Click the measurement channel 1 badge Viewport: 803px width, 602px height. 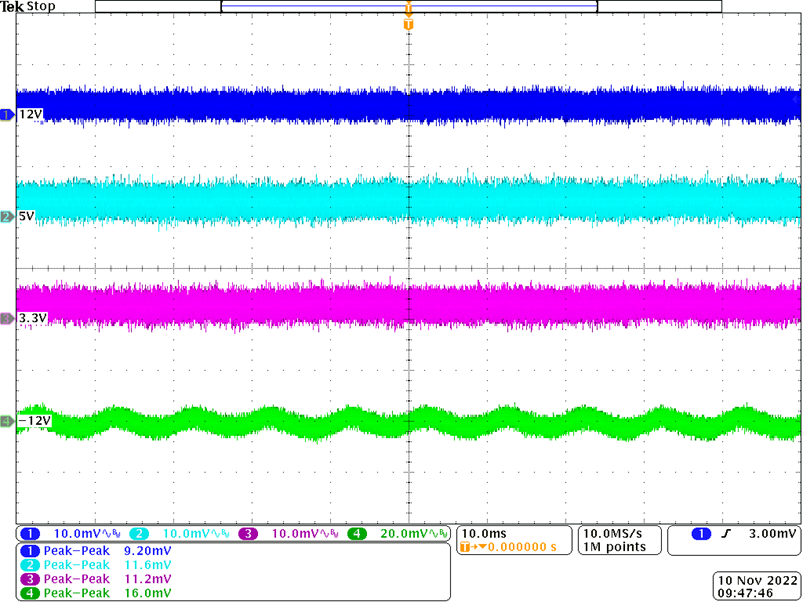click(x=30, y=551)
